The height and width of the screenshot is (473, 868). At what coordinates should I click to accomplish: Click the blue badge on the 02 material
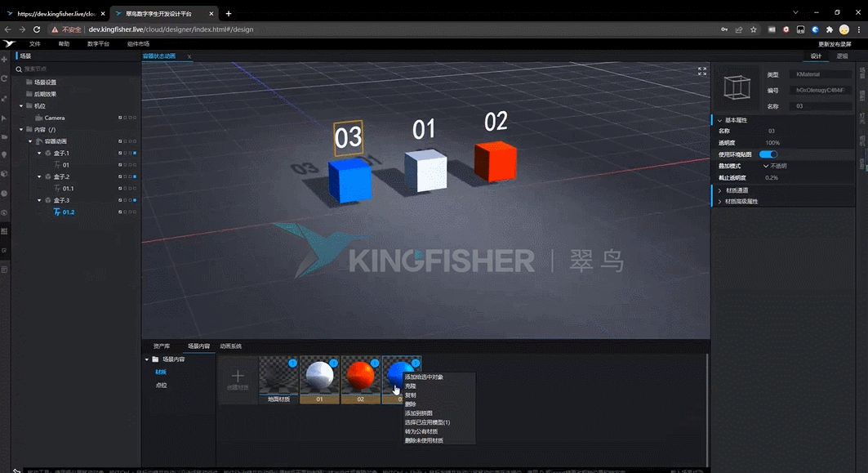tap(375, 364)
